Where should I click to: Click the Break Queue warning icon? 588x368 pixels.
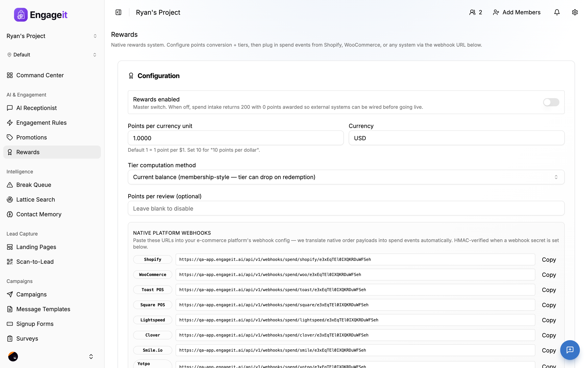point(10,185)
